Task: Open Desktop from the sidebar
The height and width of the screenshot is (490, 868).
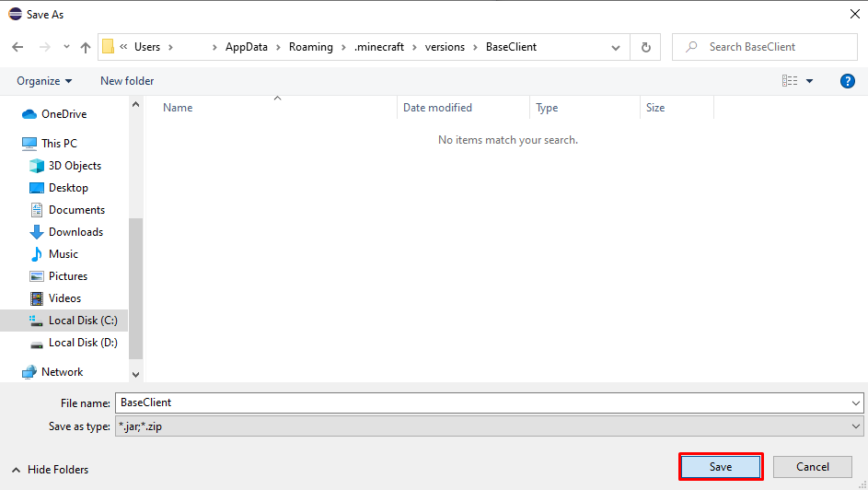Action: (59, 188)
